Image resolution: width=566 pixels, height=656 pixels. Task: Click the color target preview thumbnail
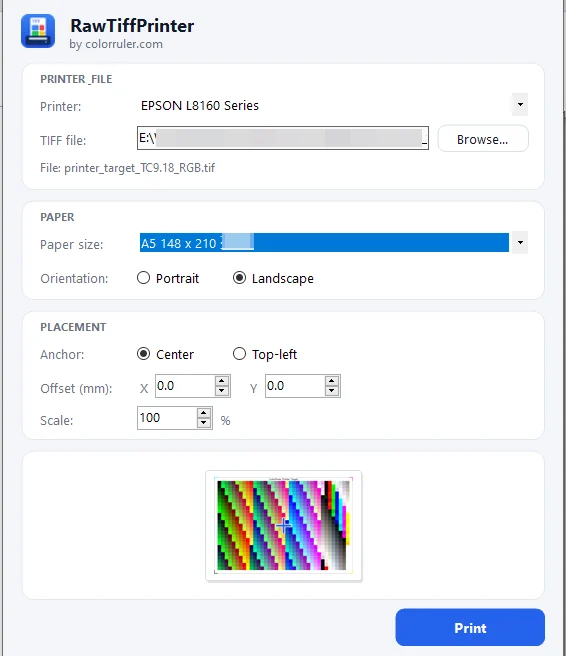coord(284,525)
